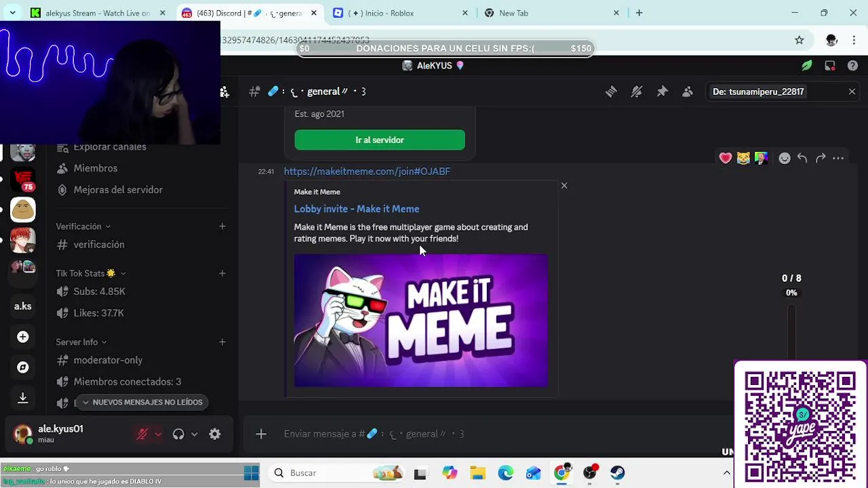Toggle channel notification mute bell

[636, 91]
